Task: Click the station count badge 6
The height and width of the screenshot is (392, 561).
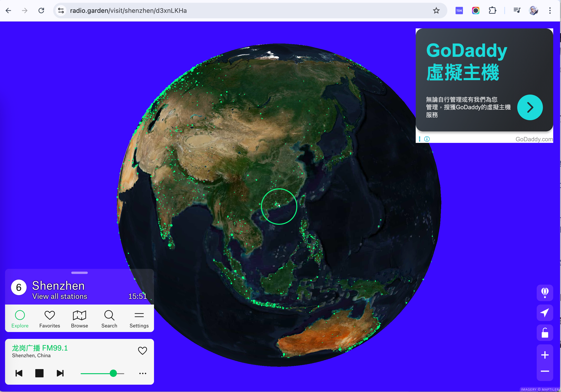Action: click(x=19, y=288)
